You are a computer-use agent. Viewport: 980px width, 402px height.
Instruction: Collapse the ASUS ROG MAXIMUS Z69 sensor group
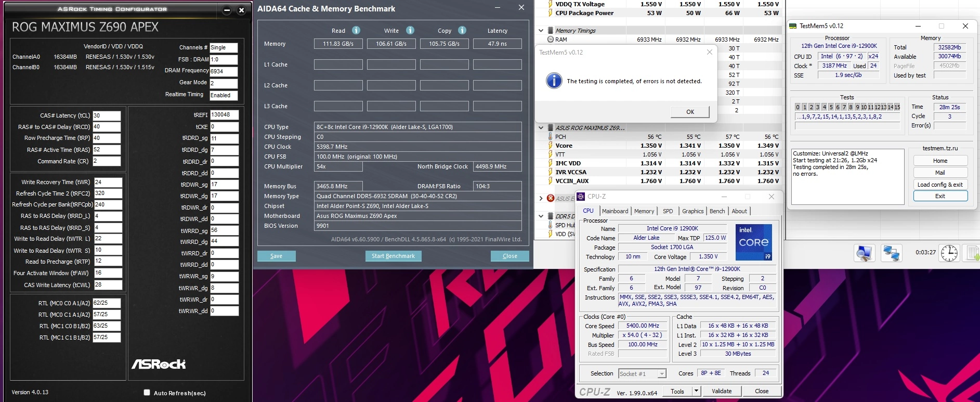[x=541, y=128]
